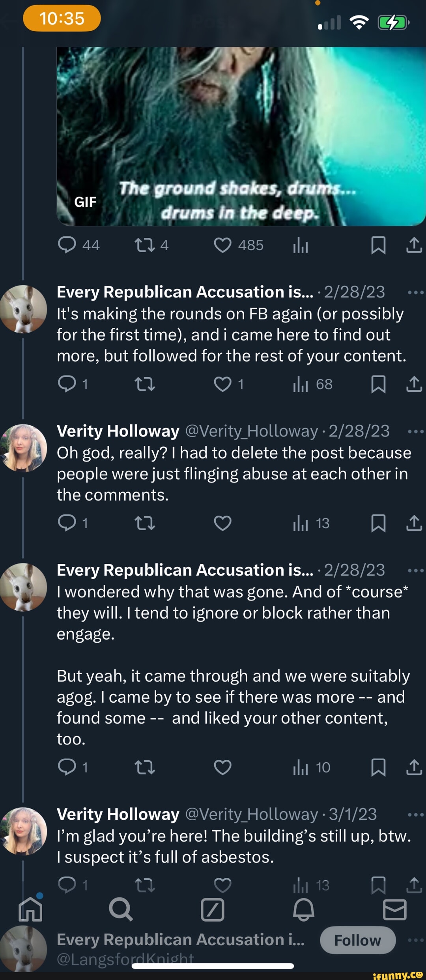Reply to Verity's 'delete the post' tweet

click(67, 523)
